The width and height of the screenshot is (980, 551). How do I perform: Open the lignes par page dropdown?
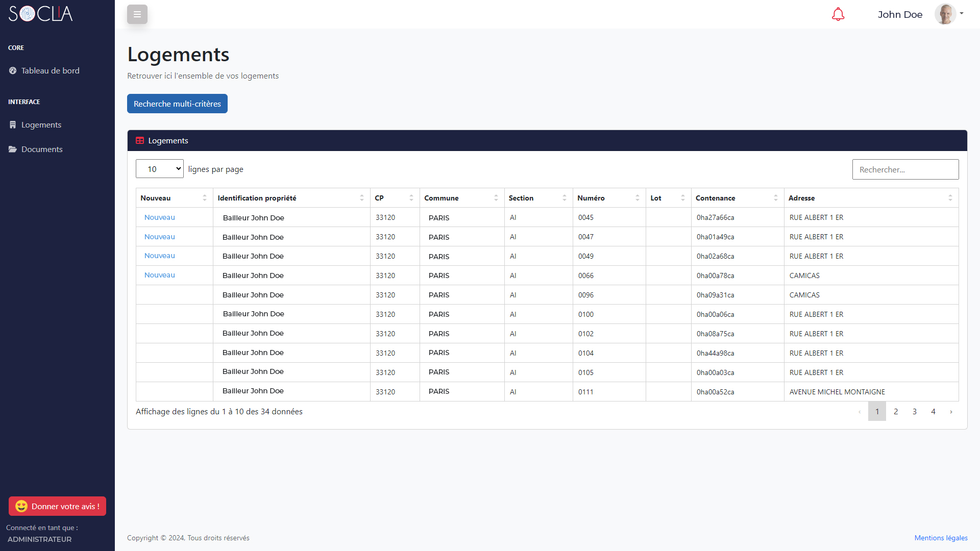160,169
